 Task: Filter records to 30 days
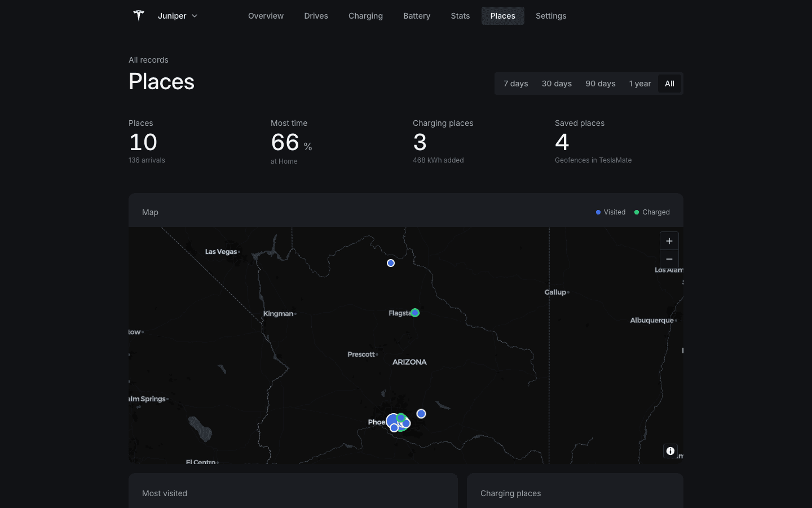click(x=557, y=84)
